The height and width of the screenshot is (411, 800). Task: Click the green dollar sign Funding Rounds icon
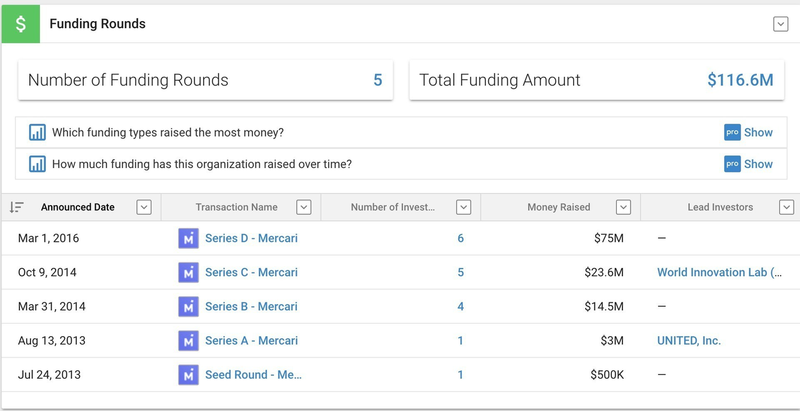click(21, 23)
